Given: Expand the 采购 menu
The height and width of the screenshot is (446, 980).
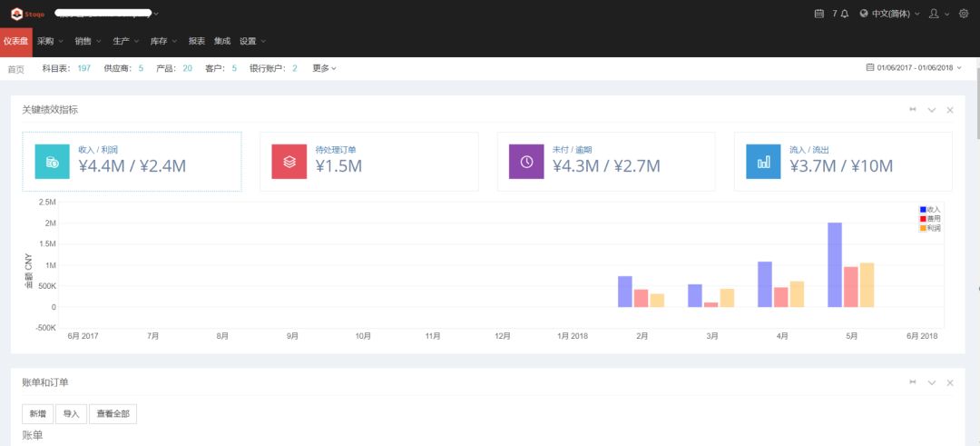Looking at the screenshot, I should pyautogui.click(x=50, y=41).
